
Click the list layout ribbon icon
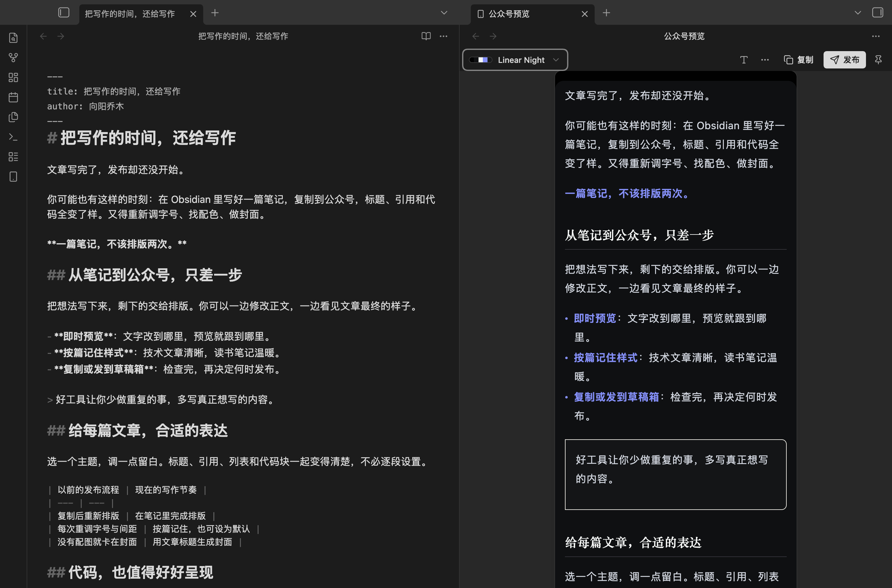(x=13, y=157)
